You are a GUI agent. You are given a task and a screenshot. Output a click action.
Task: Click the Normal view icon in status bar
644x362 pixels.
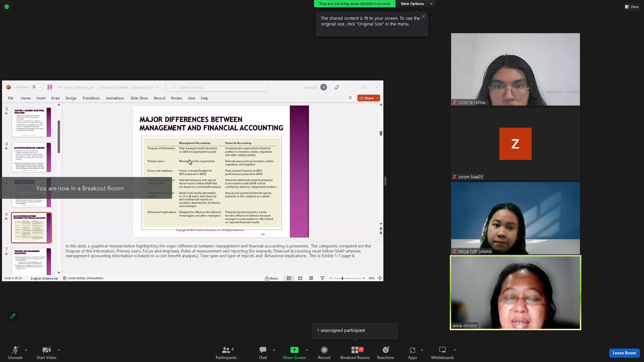[x=289, y=278]
